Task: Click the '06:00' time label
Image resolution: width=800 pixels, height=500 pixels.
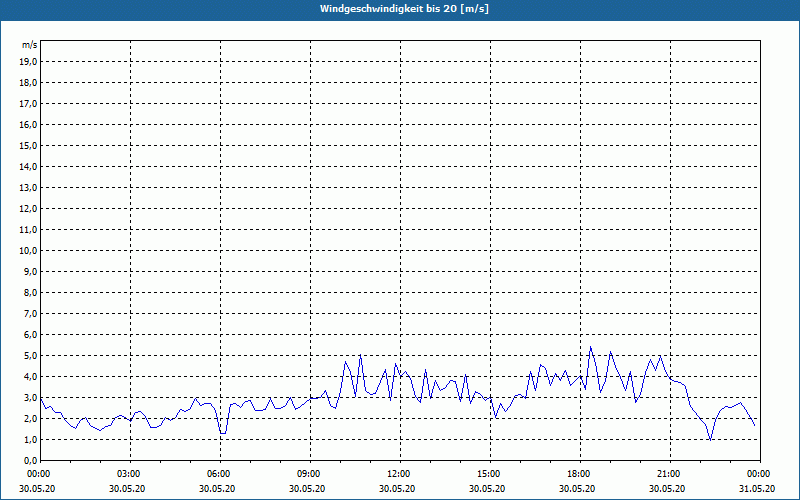Action: coord(220,474)
